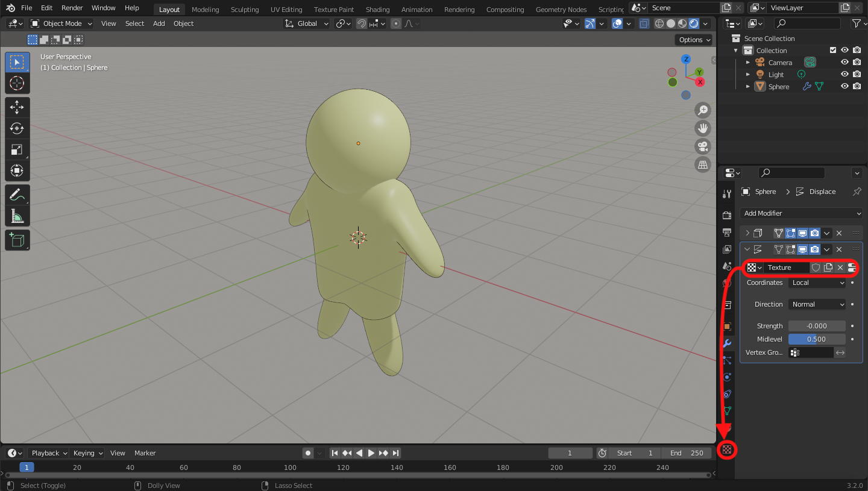Viewport: 868px width, 491px height.
Task: Select the Measure tool
Action: coord(17,216)
